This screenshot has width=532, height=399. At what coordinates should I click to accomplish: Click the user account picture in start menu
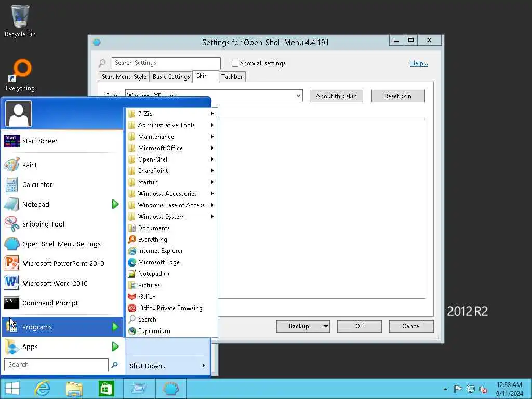tap(19, 114)
